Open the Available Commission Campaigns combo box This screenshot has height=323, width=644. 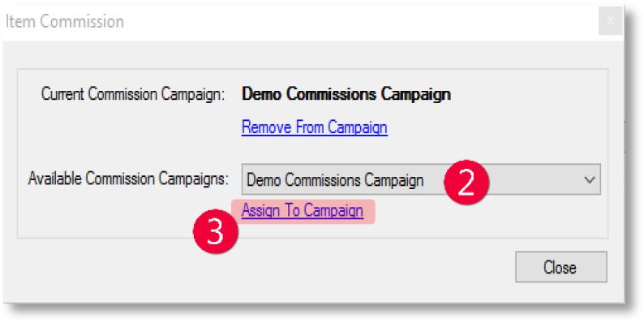click(x=421, y=179)
